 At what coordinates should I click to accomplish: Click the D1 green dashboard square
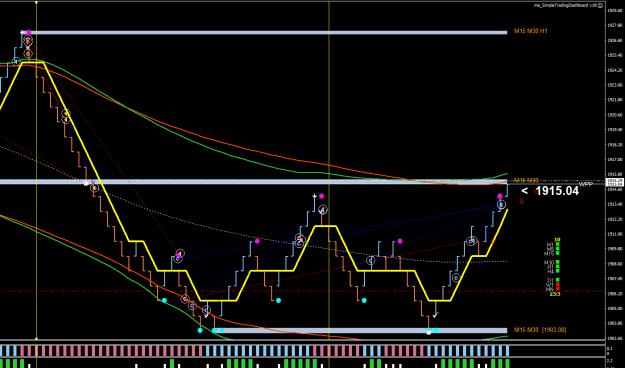[558, 280]
